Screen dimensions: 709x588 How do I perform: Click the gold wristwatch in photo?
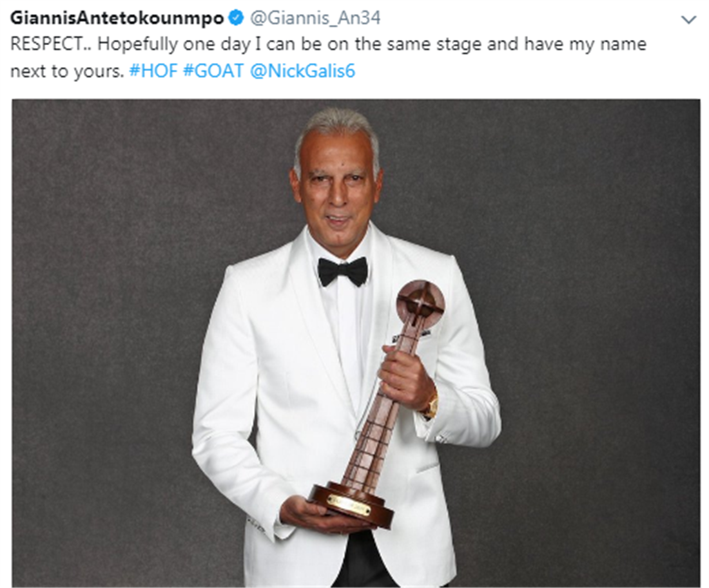(x=431, y=404)
